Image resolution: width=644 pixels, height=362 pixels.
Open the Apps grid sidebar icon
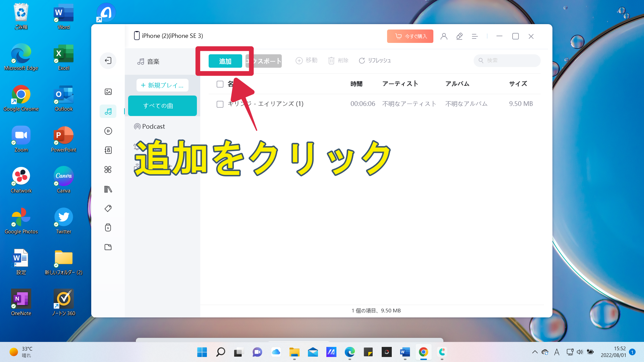(x=108, y=170)
